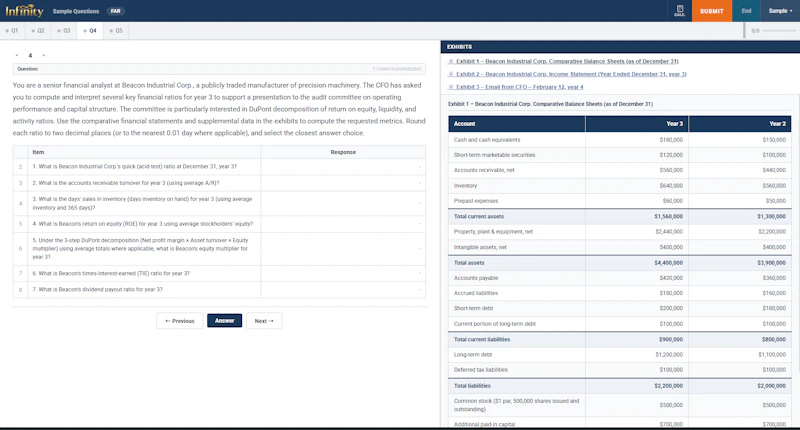Select the Short-term debt row
800x430 pixels.
point(620,308)
